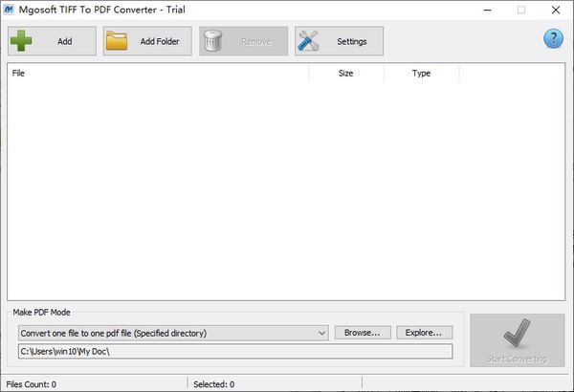Click the green plus Add button
The image size is (574, 392).
52,41
